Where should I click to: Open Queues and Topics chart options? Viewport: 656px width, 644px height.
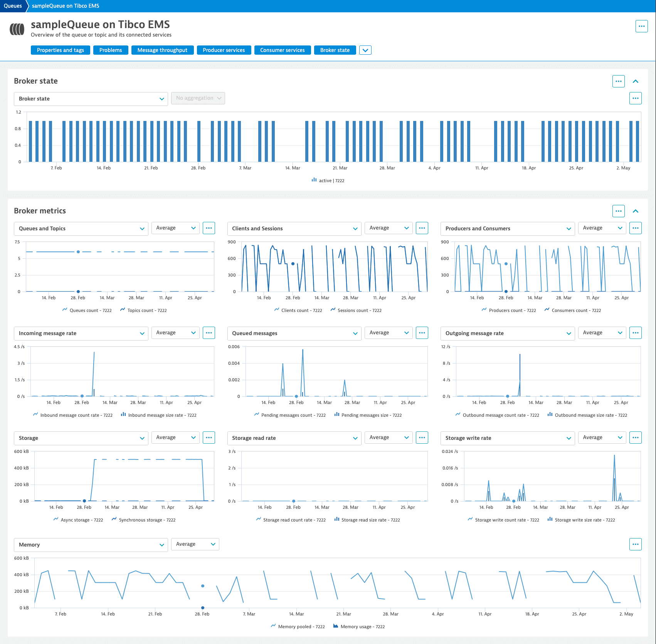pyautogui.click(x=209, y=228)
